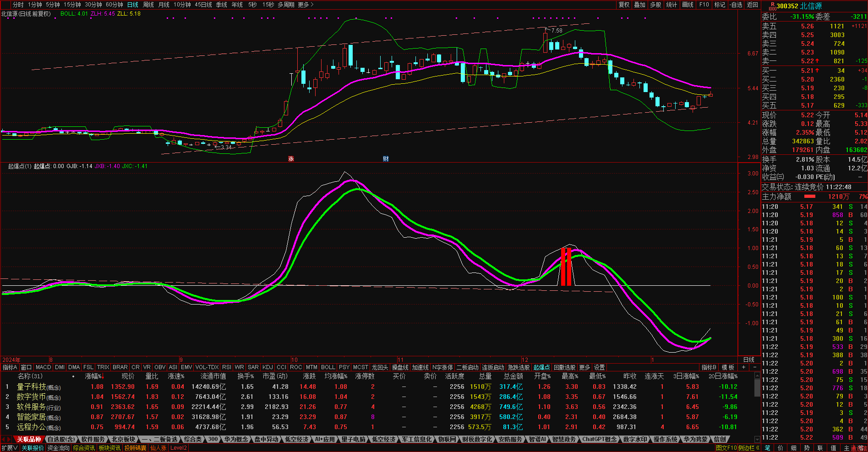Select the 日线 daily period
This screenshot has width=868, height=452.
coord(133,5)
